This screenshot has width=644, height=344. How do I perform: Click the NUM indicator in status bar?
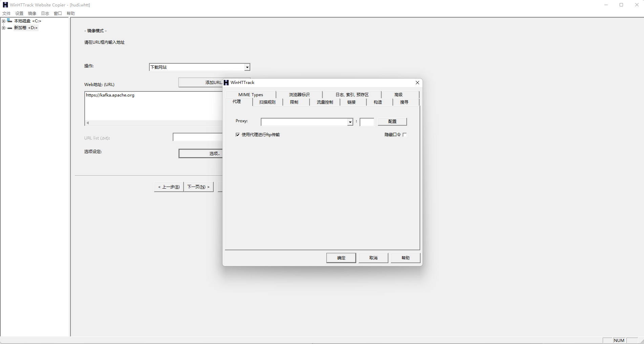click(619, 341)
